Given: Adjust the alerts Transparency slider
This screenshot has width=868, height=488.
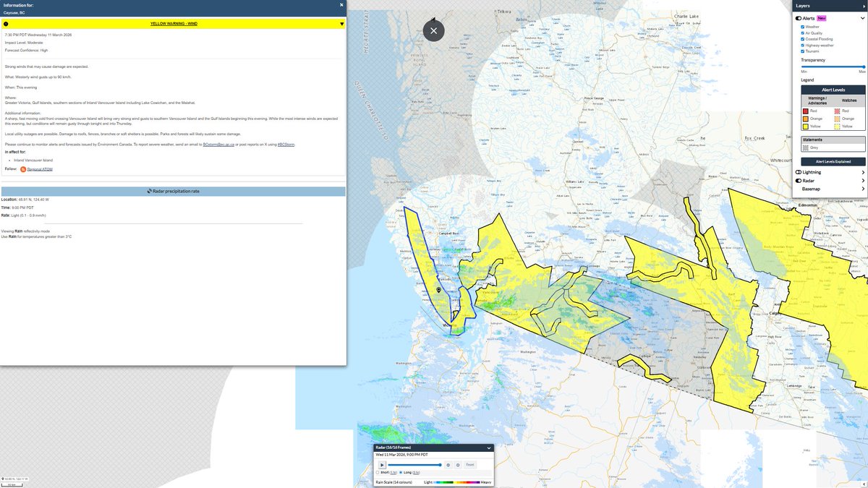Looking at the screenshot, I should 833,67.
